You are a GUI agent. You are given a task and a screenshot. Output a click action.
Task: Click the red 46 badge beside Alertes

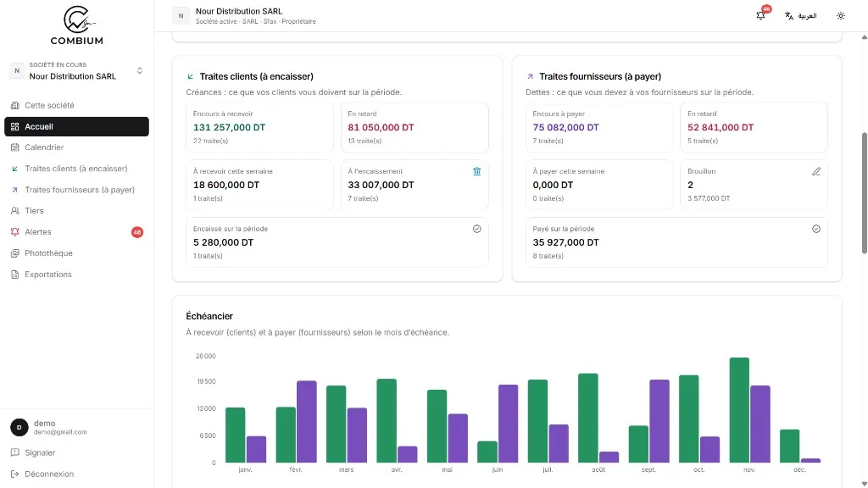coord(137,232)
